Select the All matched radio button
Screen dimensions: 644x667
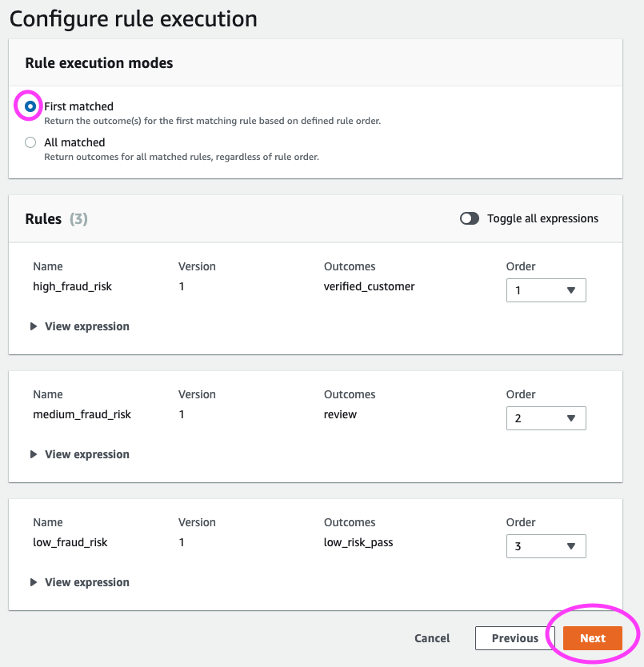coord(30,142)
